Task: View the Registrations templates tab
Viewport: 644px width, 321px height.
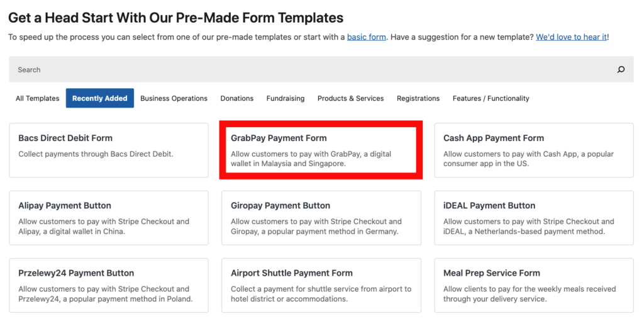Action: [x=418, y=98]
